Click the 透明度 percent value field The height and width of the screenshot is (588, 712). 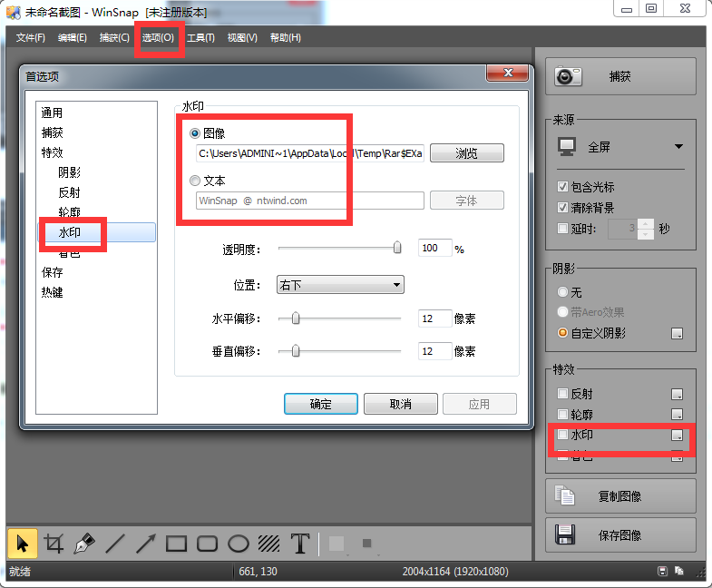(x=435, y=248)
